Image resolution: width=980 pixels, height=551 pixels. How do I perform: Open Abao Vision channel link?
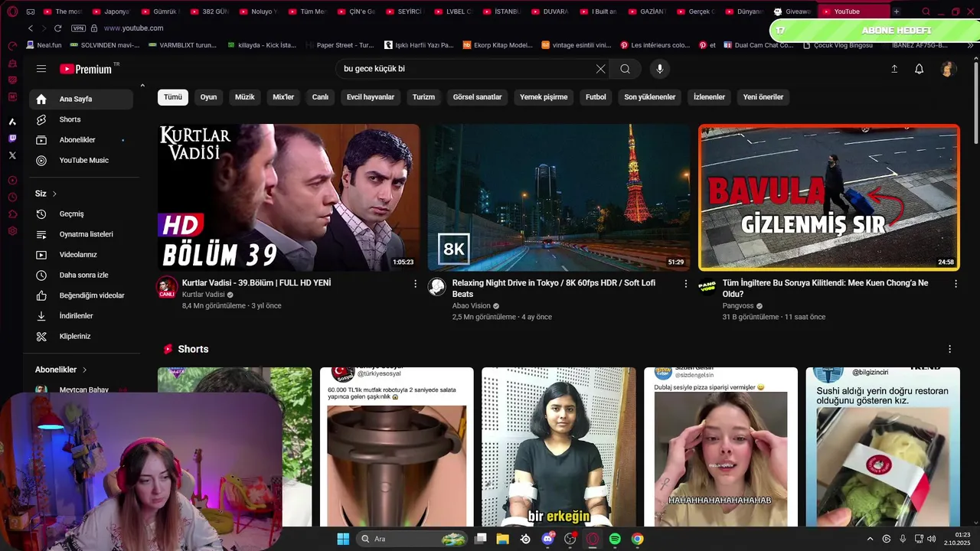(x=472, y=305)
